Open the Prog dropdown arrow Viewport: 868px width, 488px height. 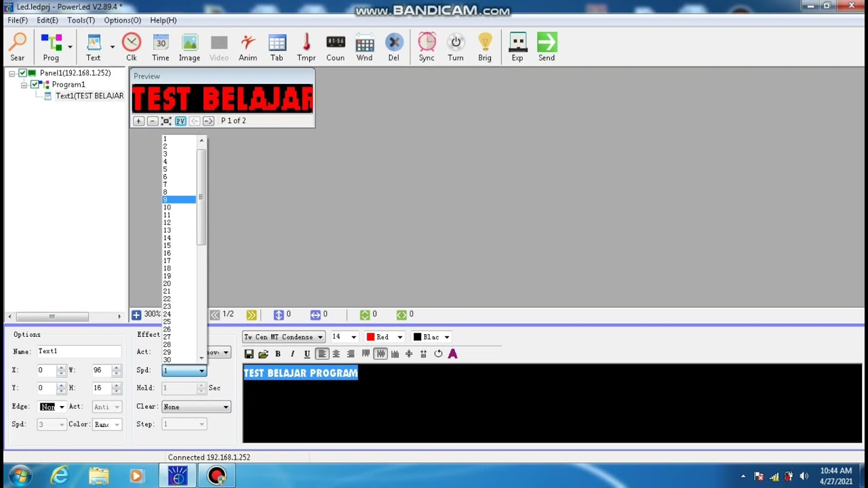point(70,47)
